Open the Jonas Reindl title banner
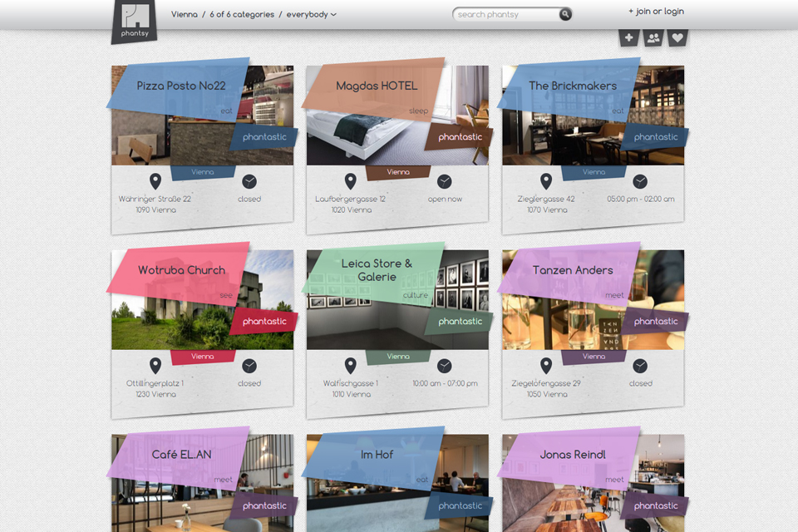798x532 pixels. 569,458
